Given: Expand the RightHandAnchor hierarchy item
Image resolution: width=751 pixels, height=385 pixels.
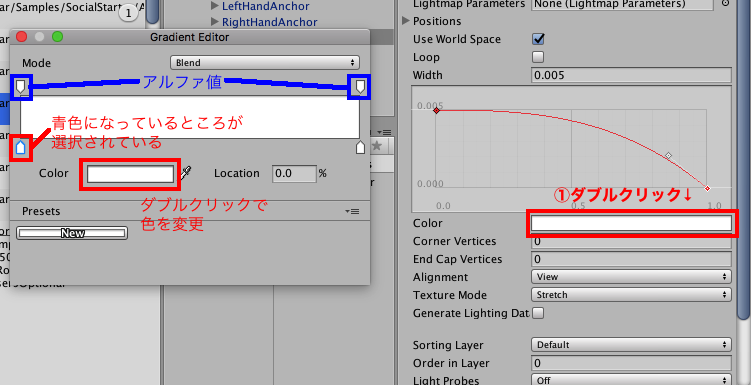Looking at the screenshot, I should tap(215, 22).
